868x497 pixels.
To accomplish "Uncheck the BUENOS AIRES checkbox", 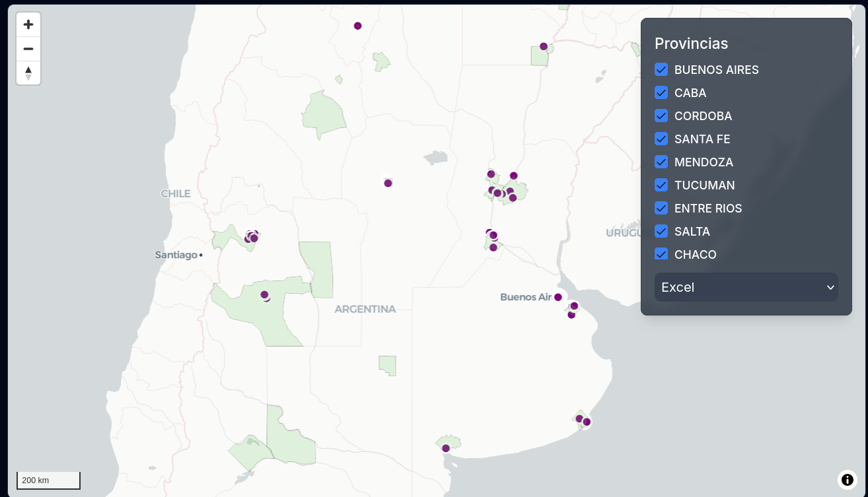I will pos(661,69).
